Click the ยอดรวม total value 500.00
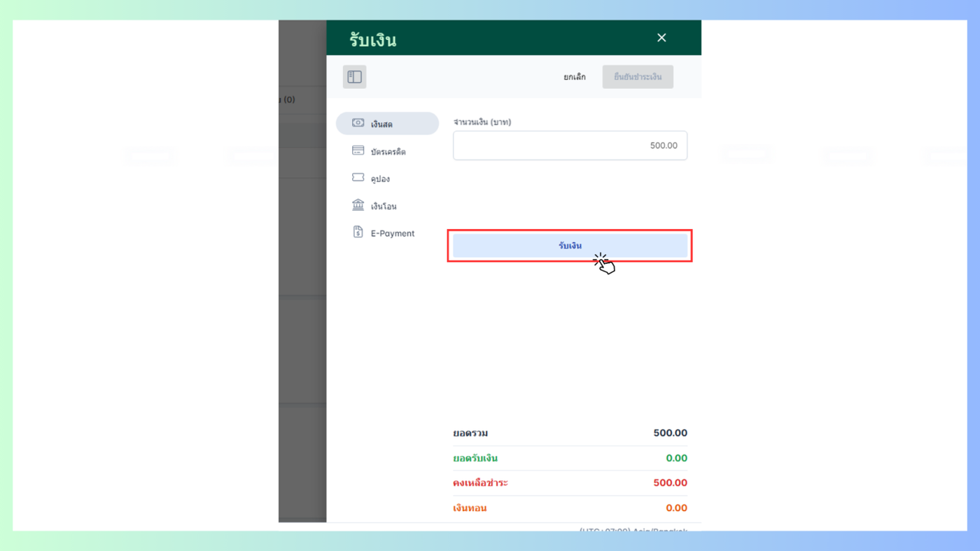This screenshot has height=551, width=980. 670,433
